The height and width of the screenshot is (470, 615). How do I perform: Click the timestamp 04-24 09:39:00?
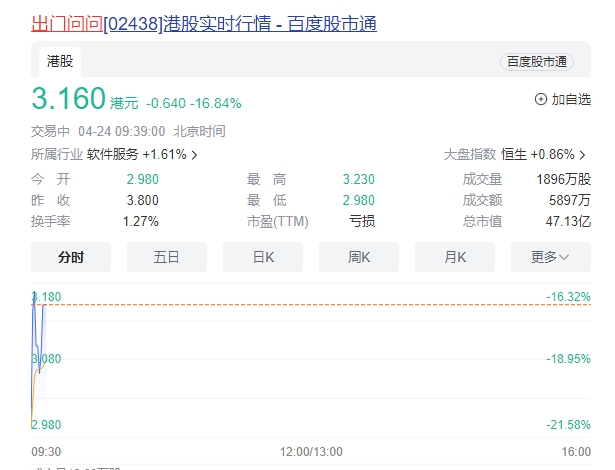point(122,131)
